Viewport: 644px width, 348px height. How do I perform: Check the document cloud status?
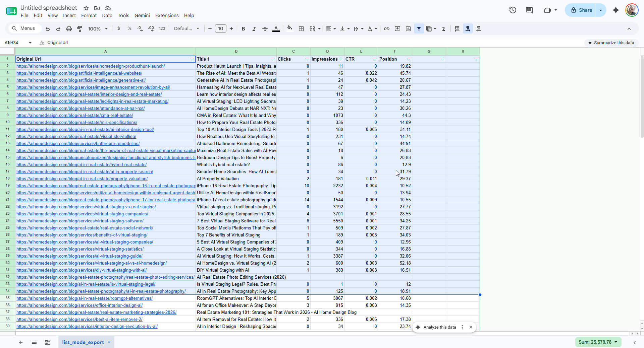[108, 8]
